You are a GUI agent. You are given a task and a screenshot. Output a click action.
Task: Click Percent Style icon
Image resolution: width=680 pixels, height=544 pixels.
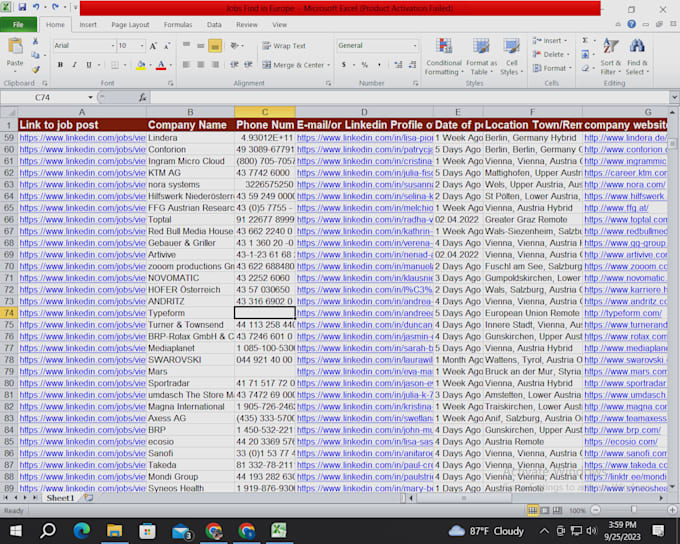[x=364, y=65]
